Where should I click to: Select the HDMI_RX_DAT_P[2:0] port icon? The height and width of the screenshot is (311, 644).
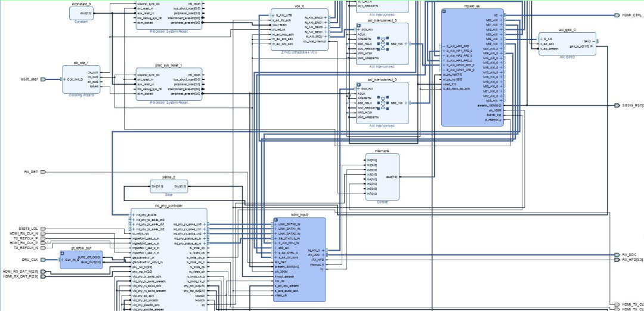(x=43, y=276)
